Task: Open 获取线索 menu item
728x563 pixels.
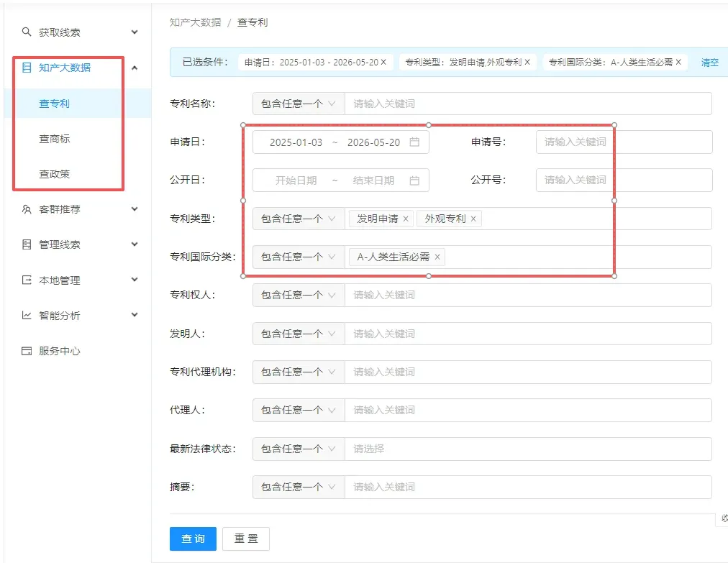Action: [x=60, y=32]
